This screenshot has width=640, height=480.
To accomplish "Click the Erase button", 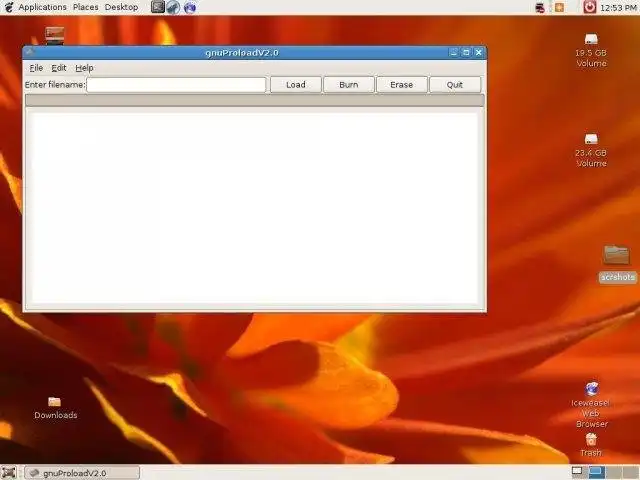I will point(402,85).
